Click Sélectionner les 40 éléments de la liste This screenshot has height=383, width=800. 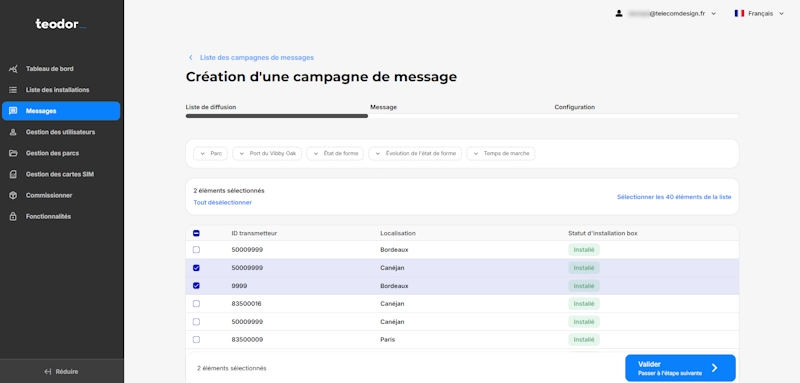coord(674,197)
